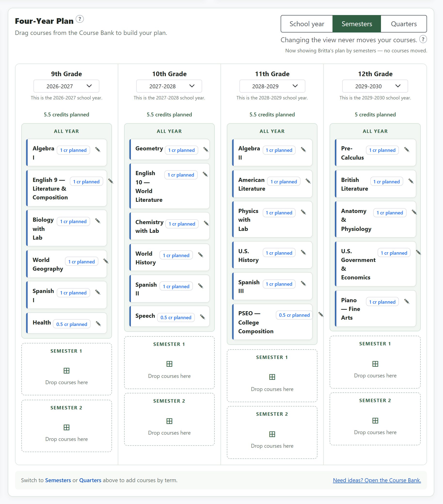The height and width of the screenshot is (504, 443).
Task: Click pencil for Anatomy & Physiology
Action: coord(414,212)
